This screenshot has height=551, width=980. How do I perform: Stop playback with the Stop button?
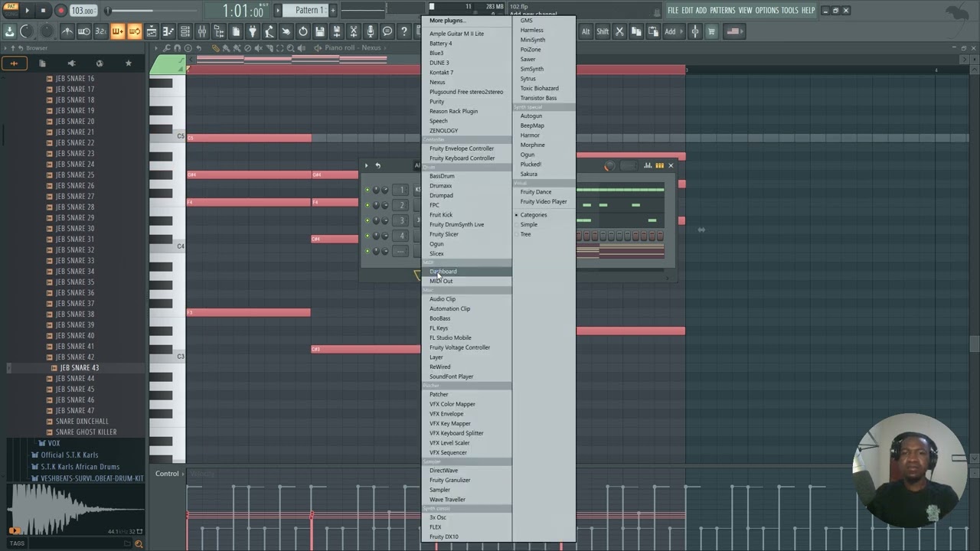tap(43, 11)
